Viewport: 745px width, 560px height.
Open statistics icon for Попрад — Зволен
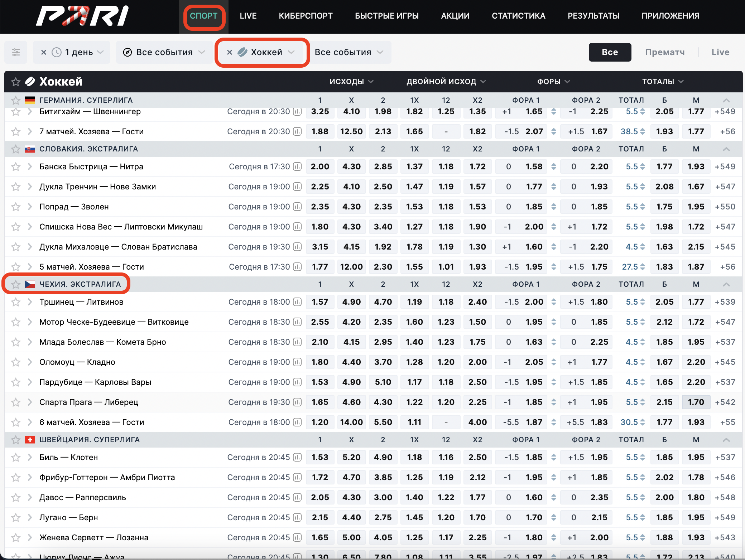click(x=297, y=207)
